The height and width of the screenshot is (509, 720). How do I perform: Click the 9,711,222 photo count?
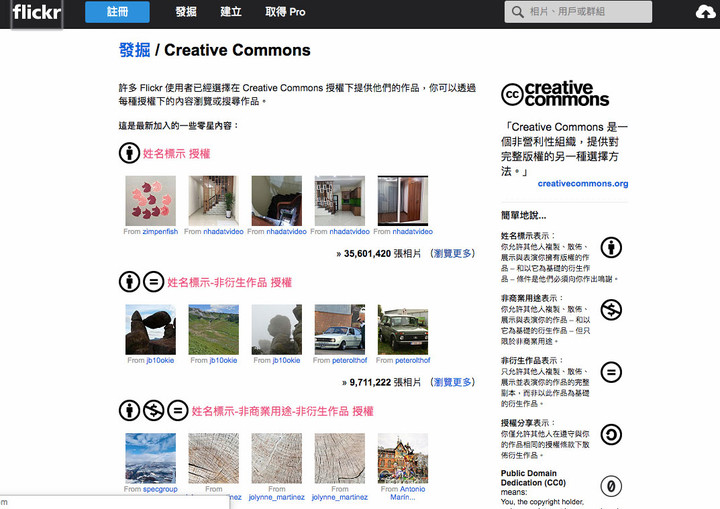(x=370, y=382)
